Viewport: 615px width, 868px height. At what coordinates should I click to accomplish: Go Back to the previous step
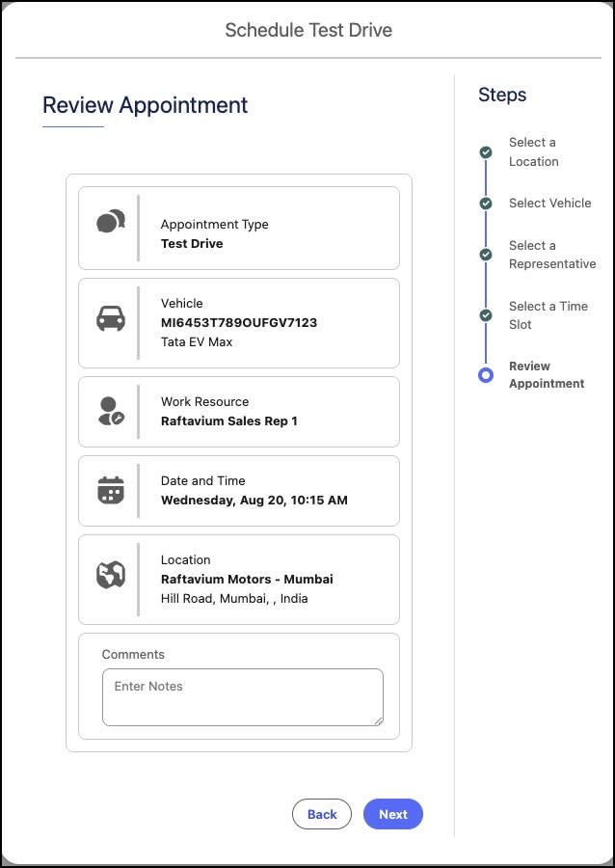322,814
